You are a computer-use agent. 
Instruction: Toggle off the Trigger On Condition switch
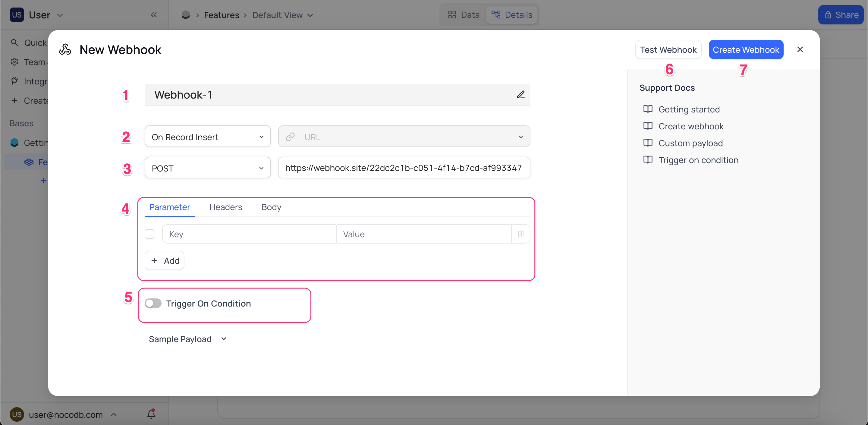(153, 303)
